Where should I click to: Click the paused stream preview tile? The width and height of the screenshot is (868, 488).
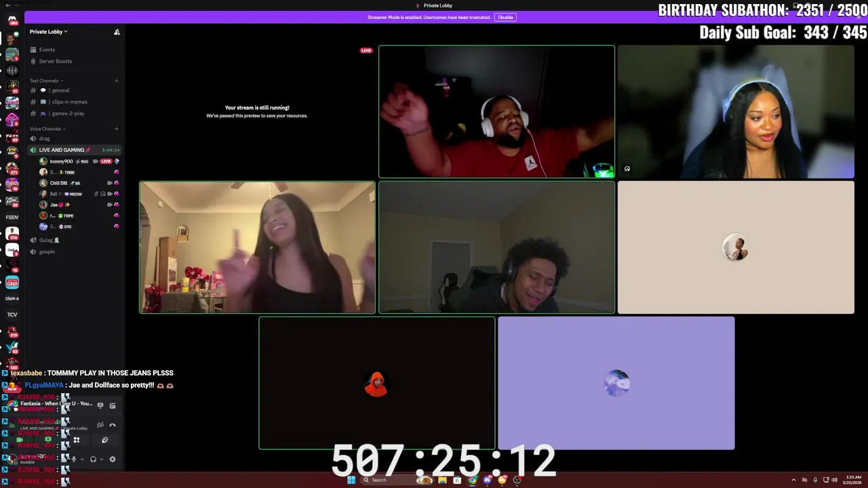[257, 111]
